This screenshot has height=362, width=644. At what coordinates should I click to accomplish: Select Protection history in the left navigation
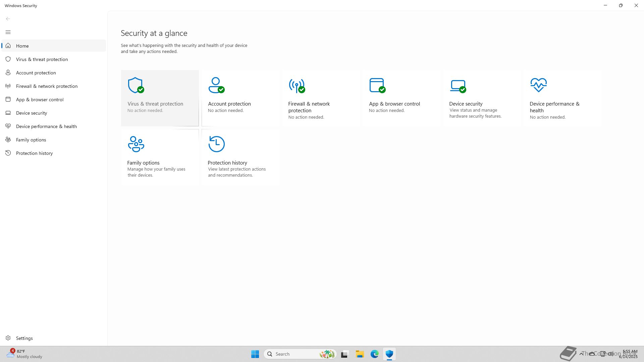[34, 153]
